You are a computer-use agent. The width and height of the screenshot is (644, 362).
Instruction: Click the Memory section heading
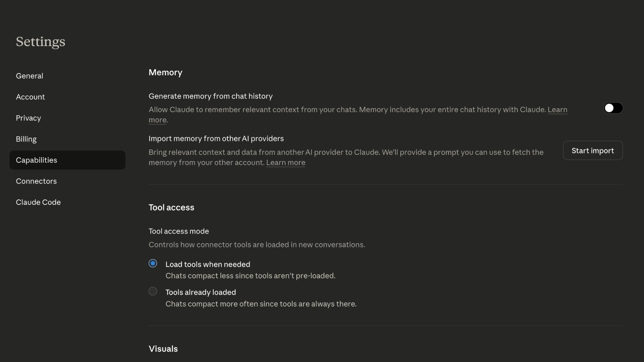pyautogui.click(x=165, y=72)
